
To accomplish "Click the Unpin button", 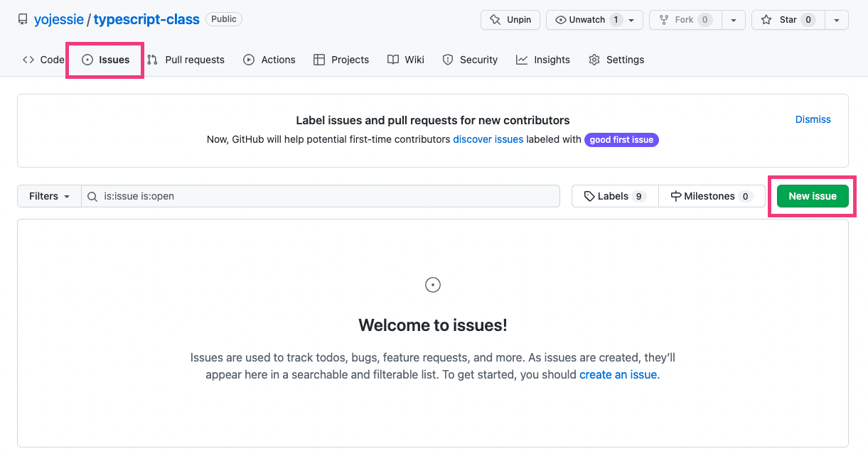I will (510, 20).
